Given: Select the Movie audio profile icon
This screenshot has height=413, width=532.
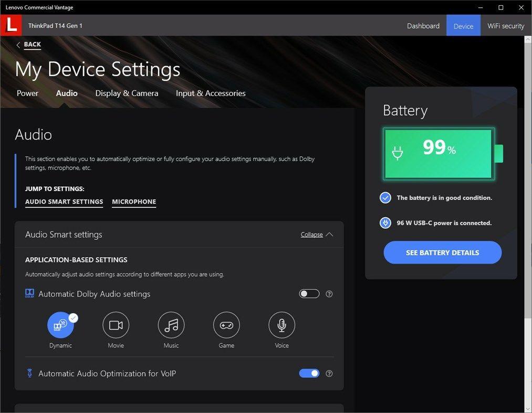Looking at the screenshot, I should 116,324.
